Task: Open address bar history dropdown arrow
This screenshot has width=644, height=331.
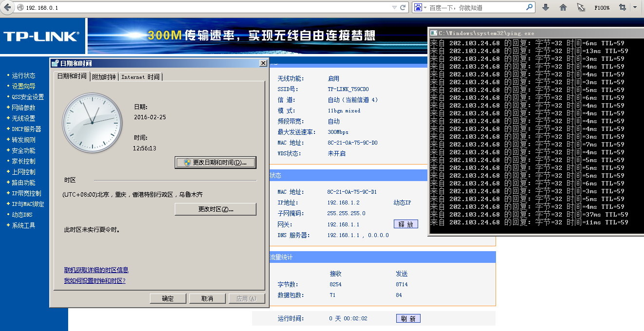Action: click(x=394, y=8)
